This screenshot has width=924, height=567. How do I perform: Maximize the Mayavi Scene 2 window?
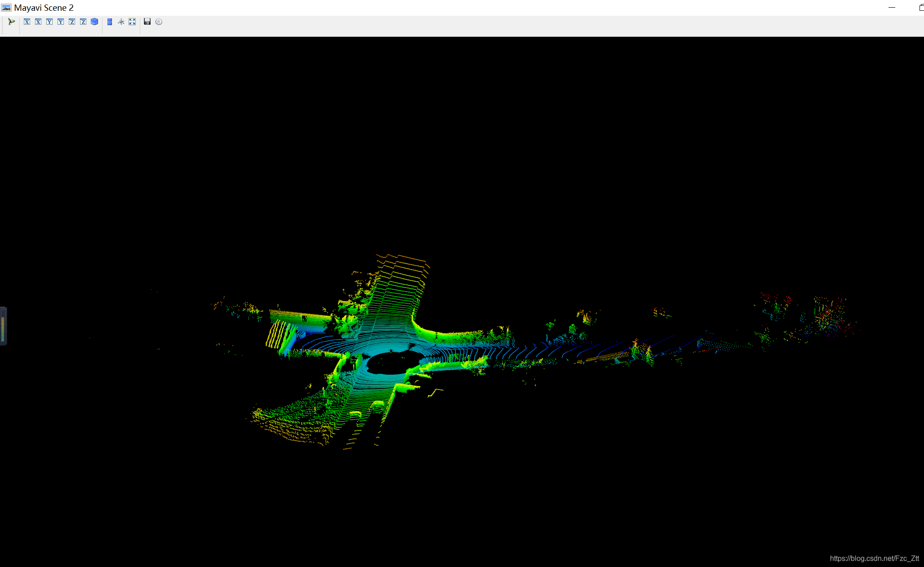(921, 8)
